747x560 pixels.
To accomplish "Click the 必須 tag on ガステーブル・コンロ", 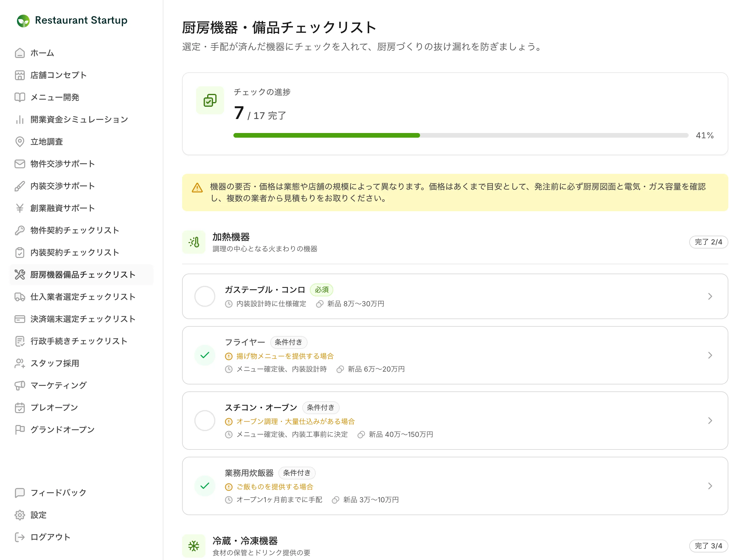I will [322, 290].
